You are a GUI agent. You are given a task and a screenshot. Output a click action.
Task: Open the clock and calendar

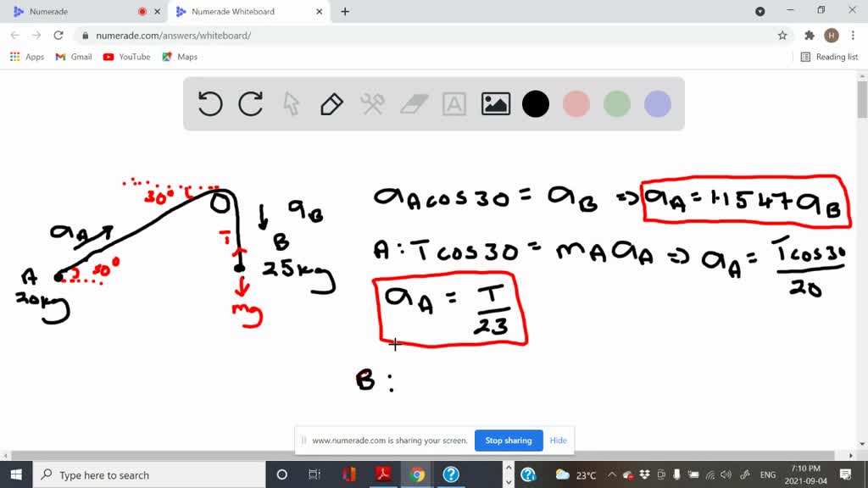pyautogui.click(x=805, y=474)
